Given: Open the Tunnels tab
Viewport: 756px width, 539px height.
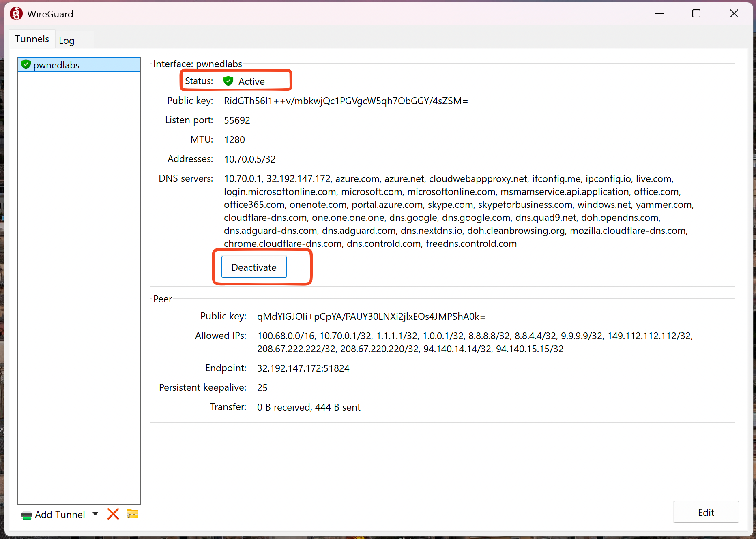Looking at the screenshot, I should (x=32, y=39).
